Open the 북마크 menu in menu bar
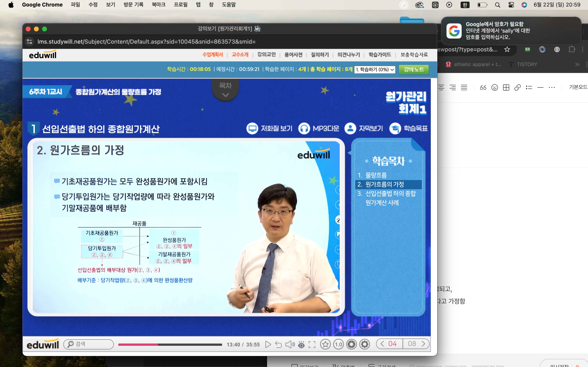 [x=158, y=5]
